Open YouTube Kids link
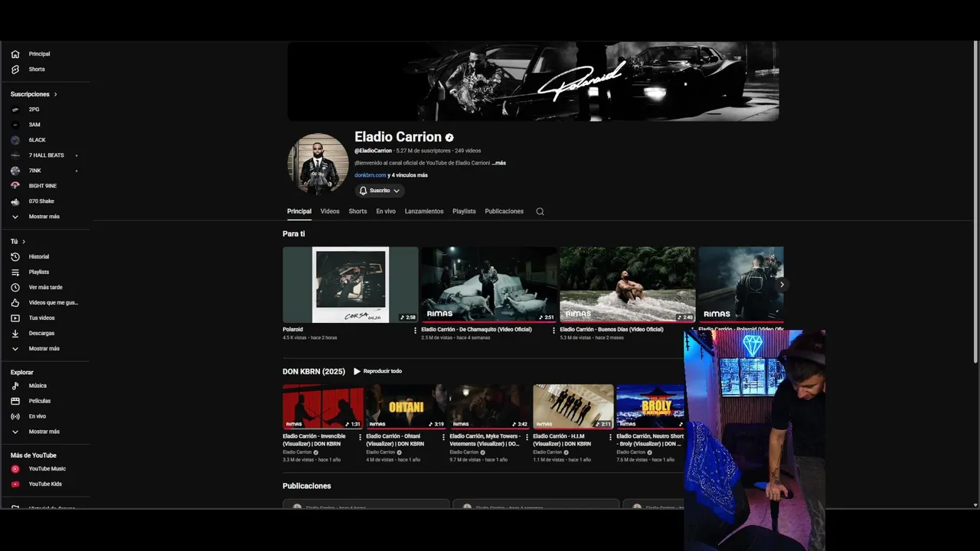980x551 pixels. (46, 484)
